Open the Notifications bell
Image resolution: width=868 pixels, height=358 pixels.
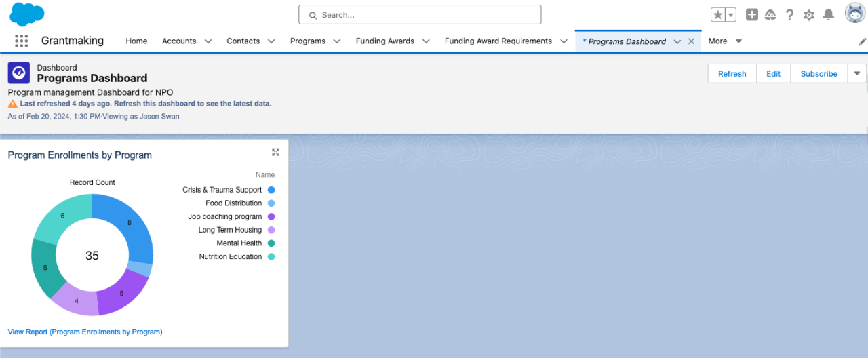point(828,15)
